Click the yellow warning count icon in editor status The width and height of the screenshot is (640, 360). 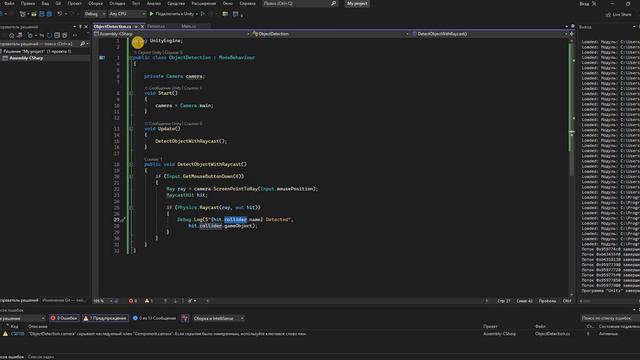[147, 301]
